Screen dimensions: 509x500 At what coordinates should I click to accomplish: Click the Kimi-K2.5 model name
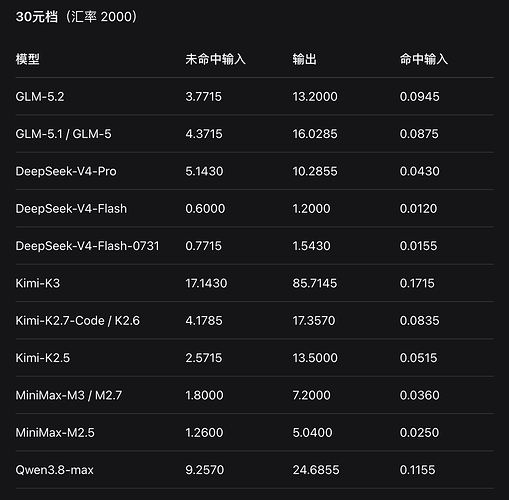[x=43, y=358]
